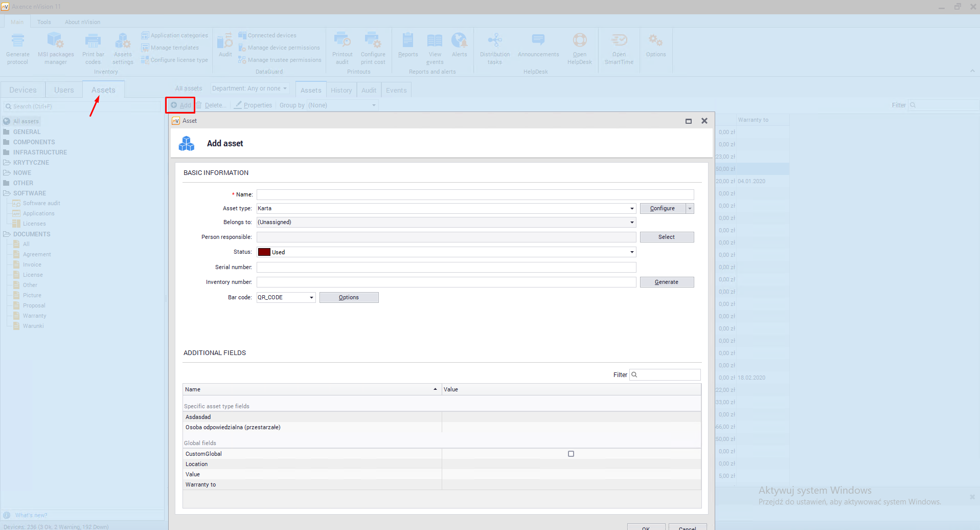The width and height of the screenshot is (980, 530).
Task: Switch to the Users tab
Action: [64, 90]
